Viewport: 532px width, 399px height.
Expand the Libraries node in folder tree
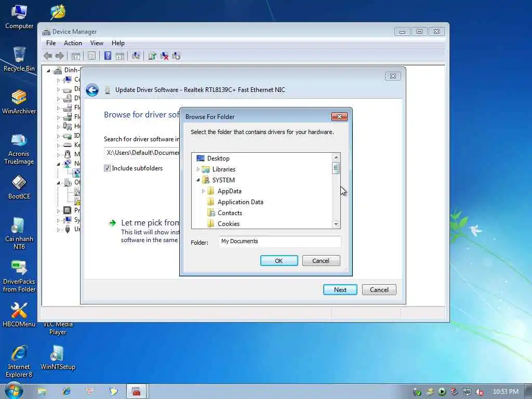pos(198,169)
